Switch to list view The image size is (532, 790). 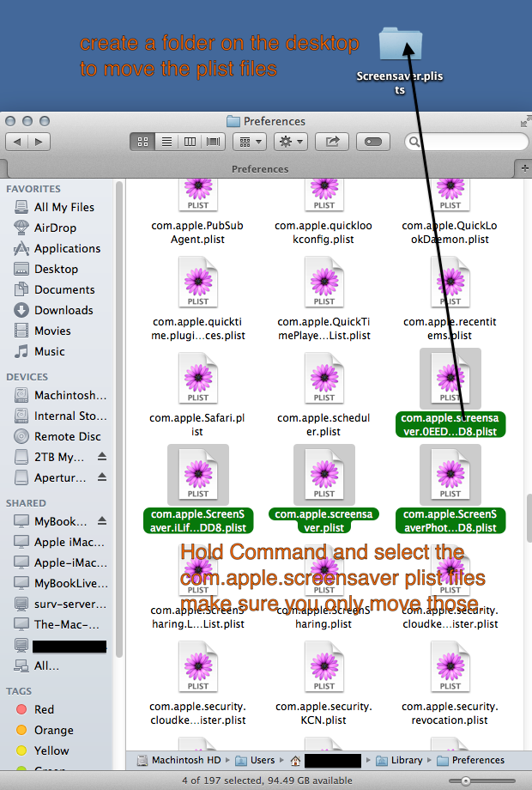[x=166, y=142]
